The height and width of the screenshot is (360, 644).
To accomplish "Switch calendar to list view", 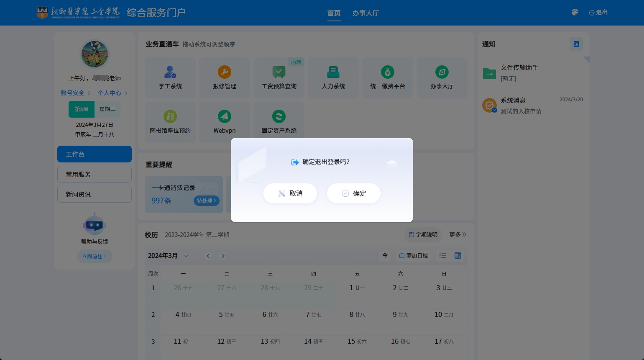I will pos(442,255).
